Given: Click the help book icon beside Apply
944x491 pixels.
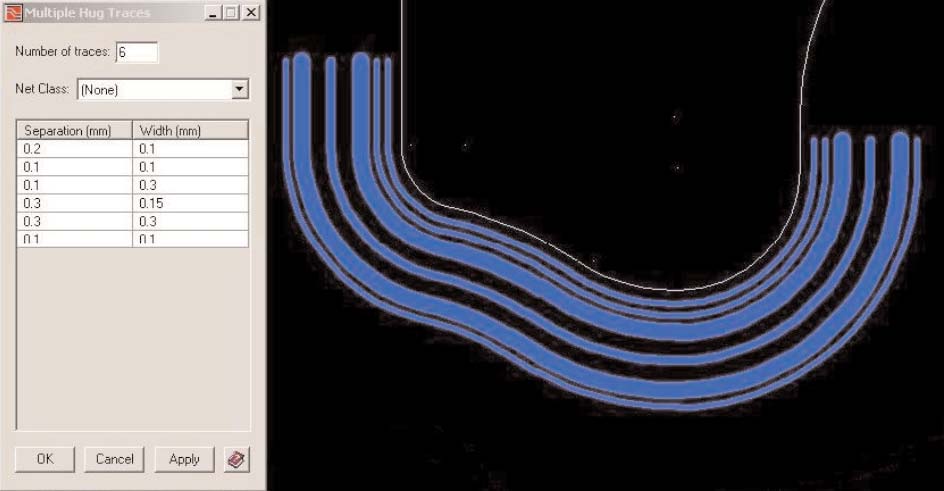Looking at the screenshot, I should click(237, 459).
